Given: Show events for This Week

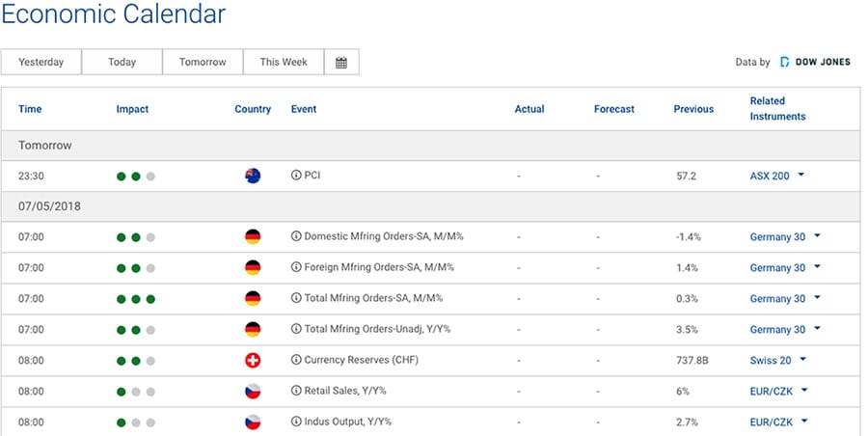Looking at the screenshot, I should (x=283, y=63).
